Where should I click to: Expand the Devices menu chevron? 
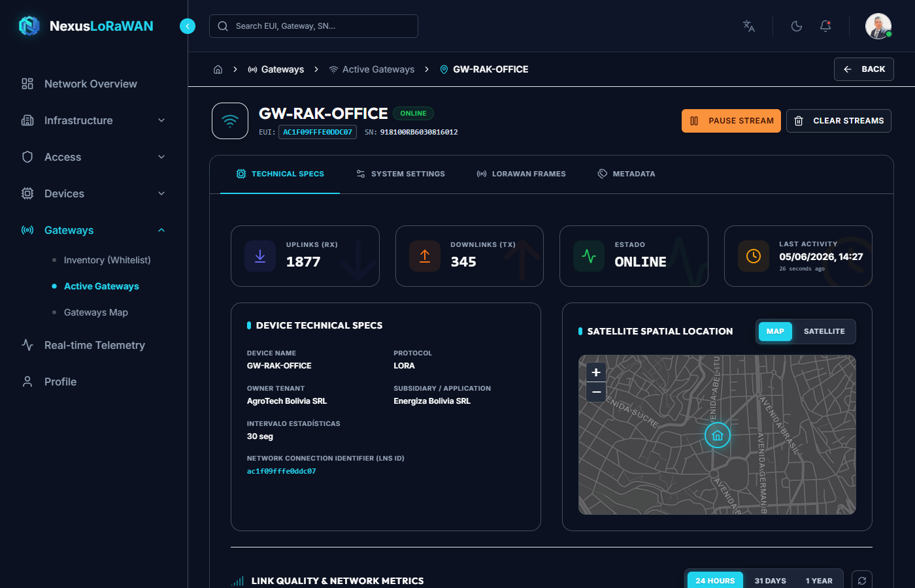[161, 193]
